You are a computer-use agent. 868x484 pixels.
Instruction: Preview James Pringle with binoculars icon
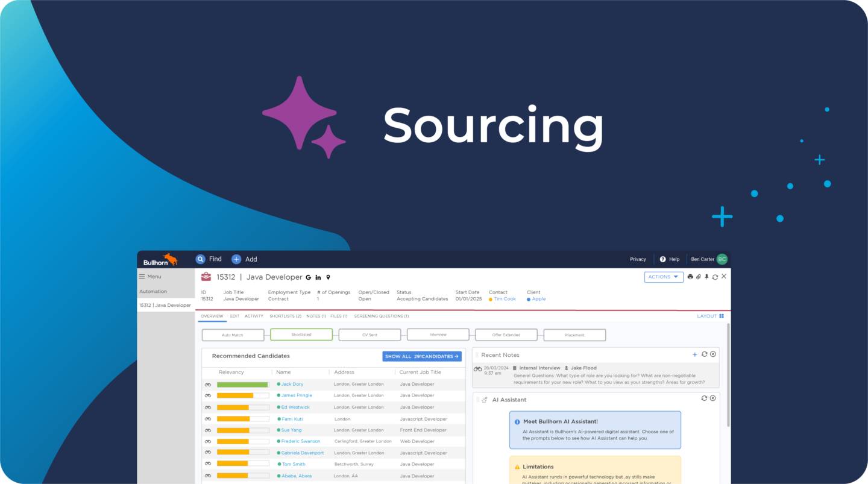(x=208, y=396)
